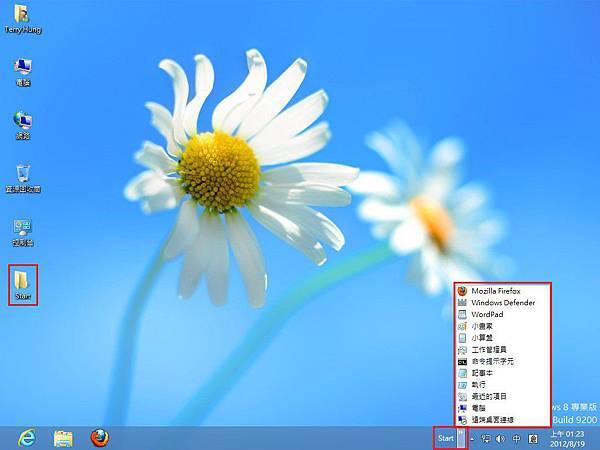Choose 電腦 in the popup menu
The width and height of the screenshot is (600, 450).
click(503, 408)
